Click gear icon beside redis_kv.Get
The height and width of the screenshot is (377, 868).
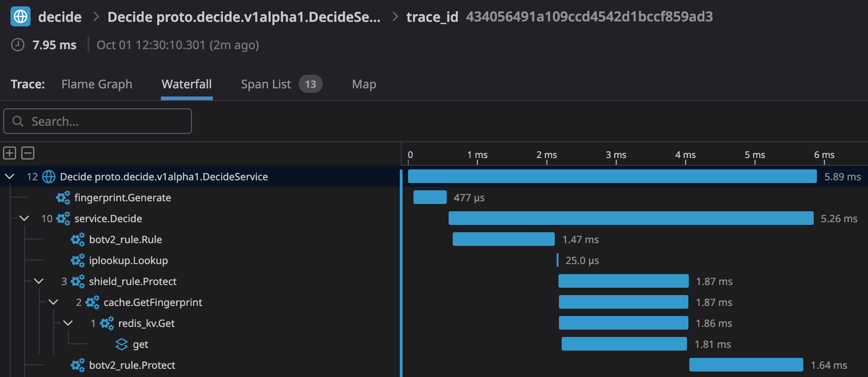click(x=107, y=323)
